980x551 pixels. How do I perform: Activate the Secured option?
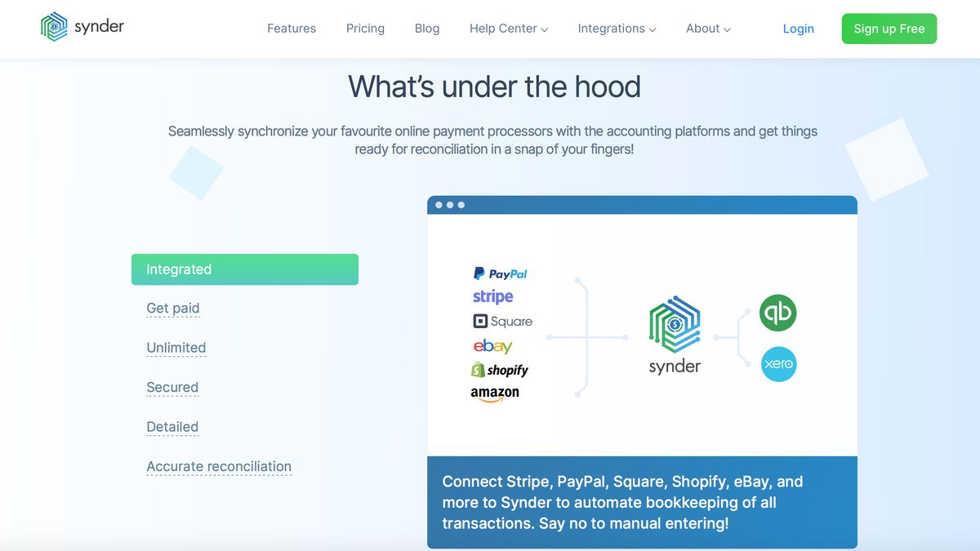(172, 387)
